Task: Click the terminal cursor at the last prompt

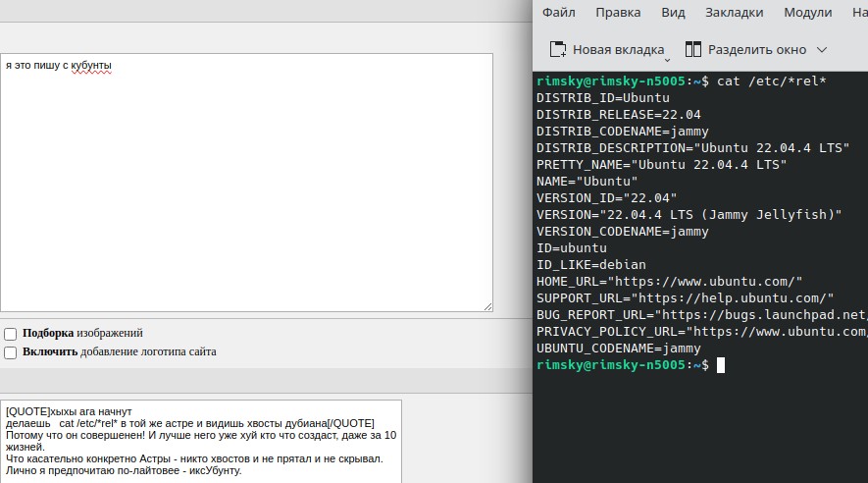Action: [x=720, y=365]
